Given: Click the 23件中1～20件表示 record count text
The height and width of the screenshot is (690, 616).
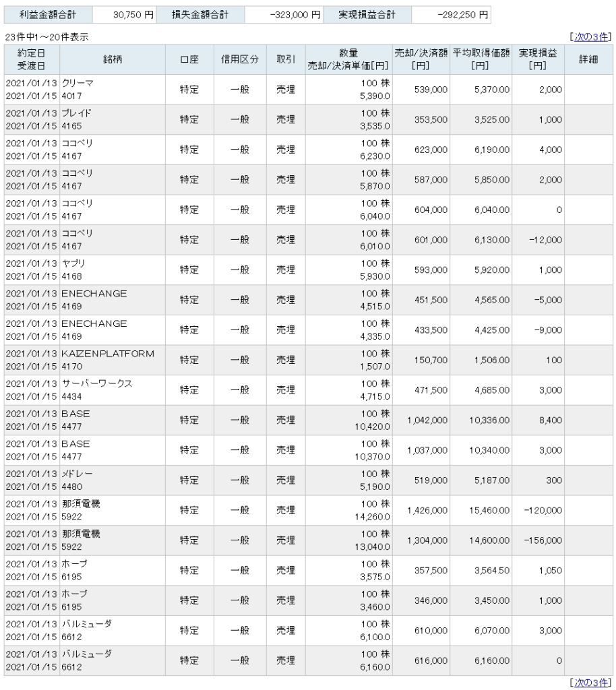Looking at the screenshot, I should 47,37.
